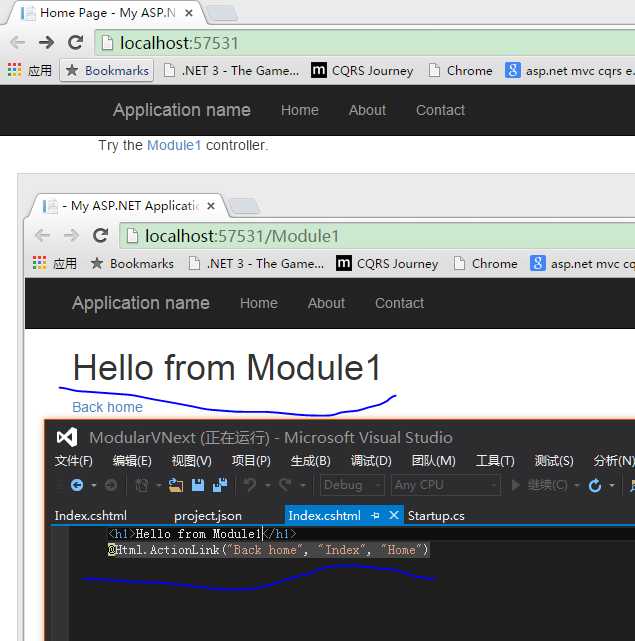635x641 pixels.
Task: Open Home nav link in Module1 window
Action: (259, 303)
